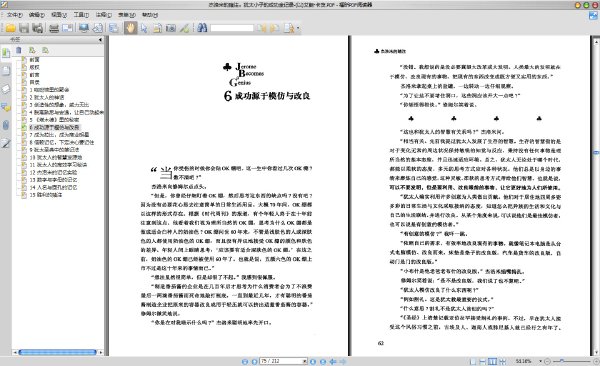Click the Previous View back arrow
The height and width of the screenshot is (366, 600).
[333, 361]
